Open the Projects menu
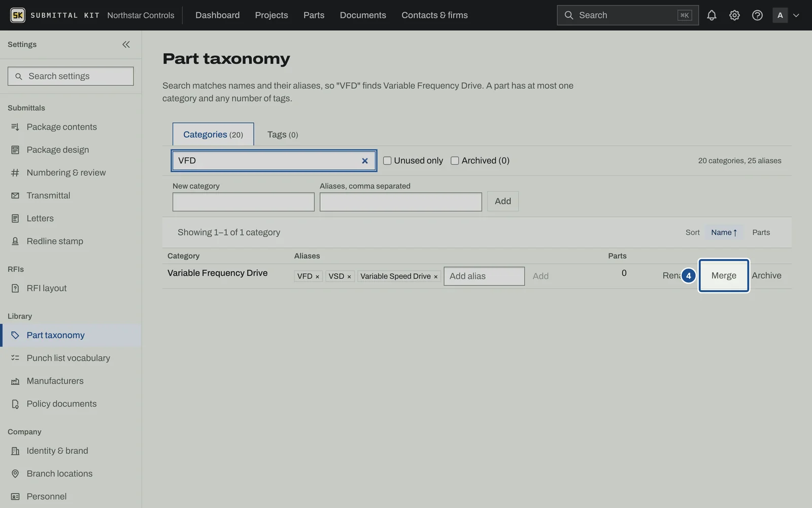The image size is (812, 508). point(272,15)
